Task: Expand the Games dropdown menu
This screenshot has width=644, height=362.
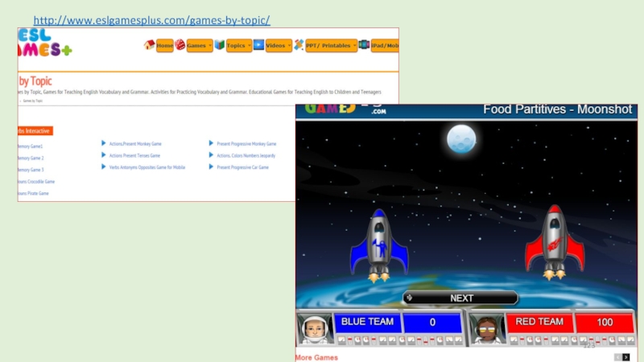Action: [200, 46]
